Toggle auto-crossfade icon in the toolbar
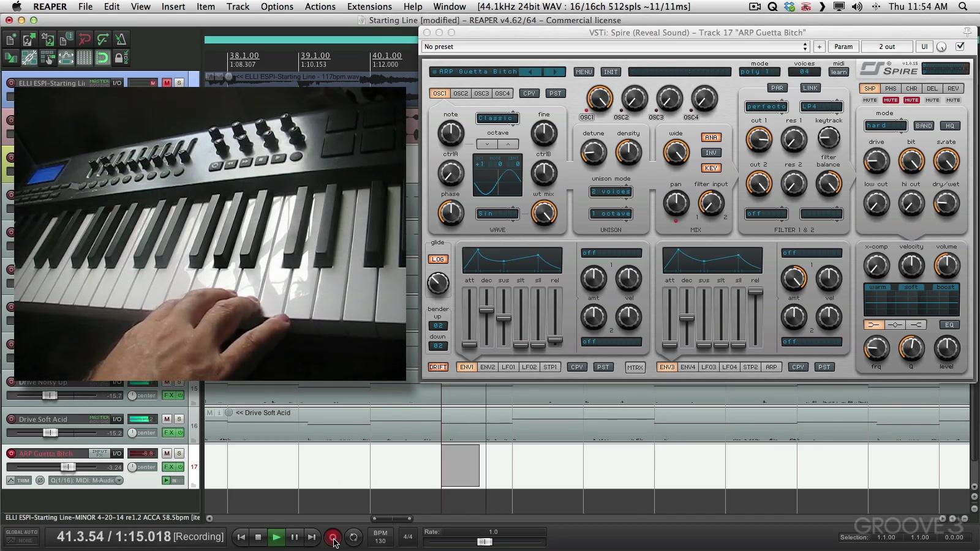This screenshot has height=551, width=980. click(11, 58)
